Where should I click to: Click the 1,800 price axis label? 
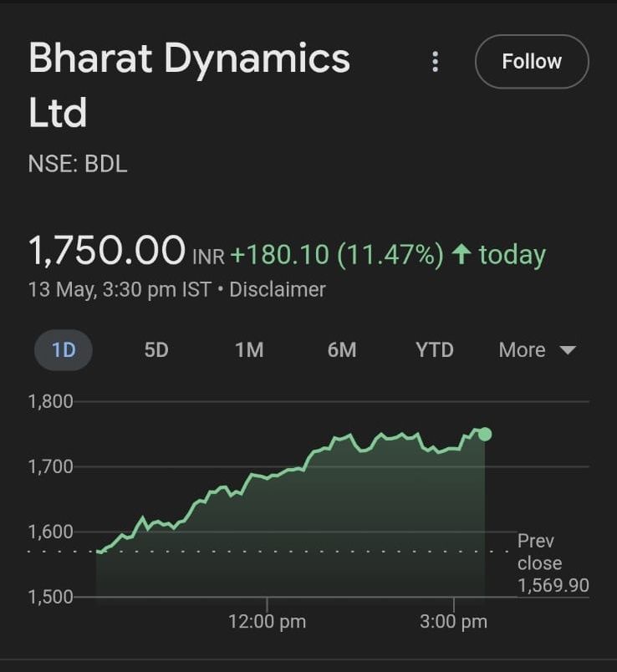[51, 401]
